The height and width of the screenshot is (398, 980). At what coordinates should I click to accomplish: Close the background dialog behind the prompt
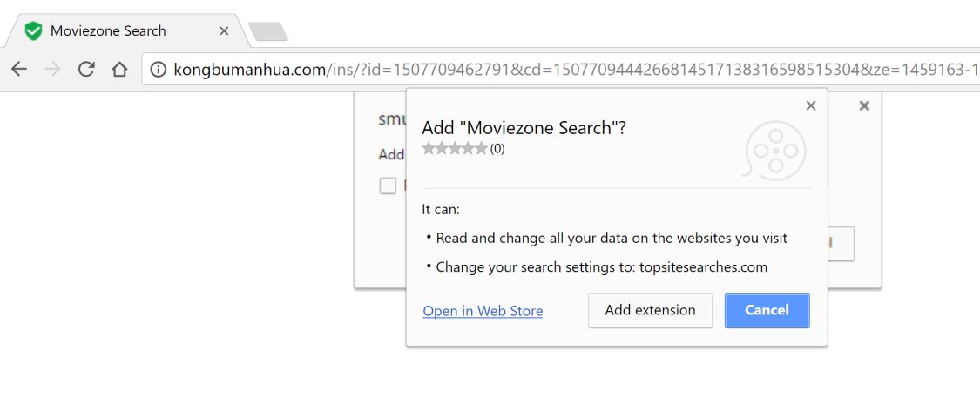(864, 105)
